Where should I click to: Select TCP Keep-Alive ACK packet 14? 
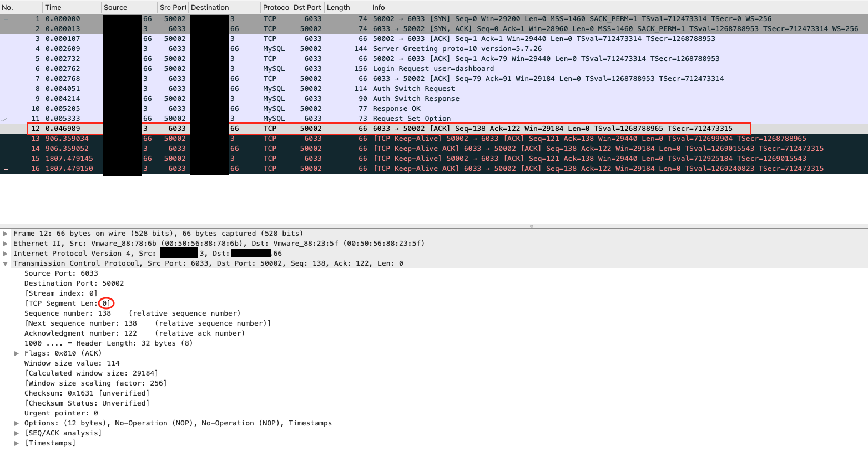click(x=434, y=149)
